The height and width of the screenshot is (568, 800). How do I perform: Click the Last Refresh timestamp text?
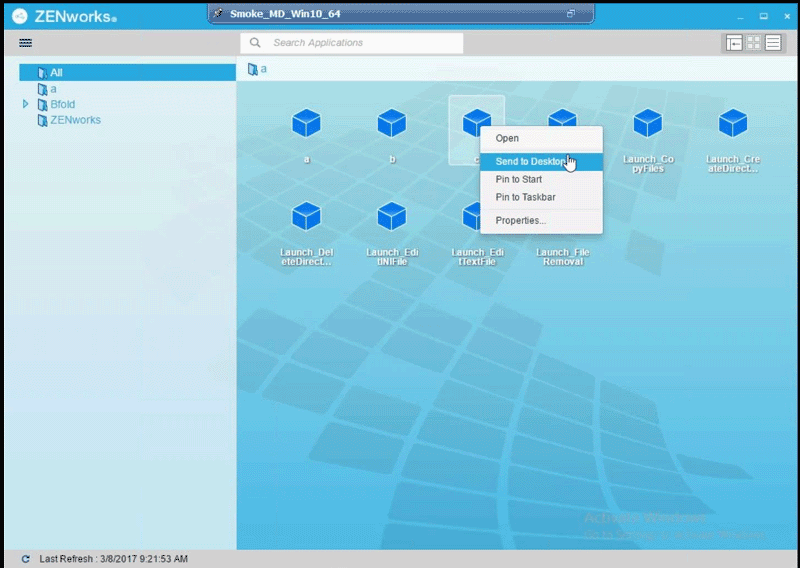tap(113, 559)
